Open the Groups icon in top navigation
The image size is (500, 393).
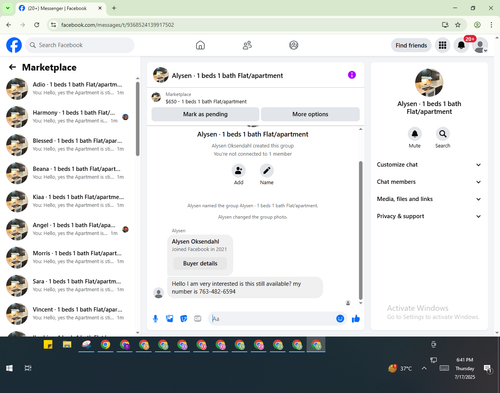tap(294, 45)
